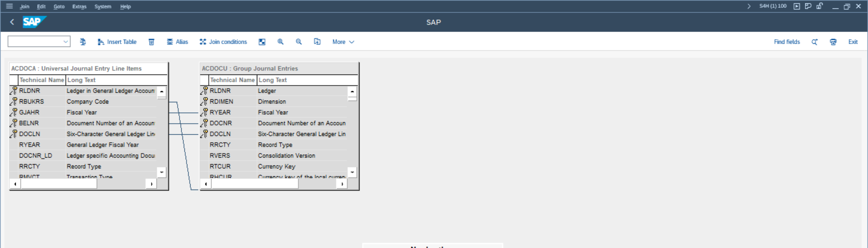Click the Find fields button
The width and height of the screenshot is (868, 248).
pos(787,42)
